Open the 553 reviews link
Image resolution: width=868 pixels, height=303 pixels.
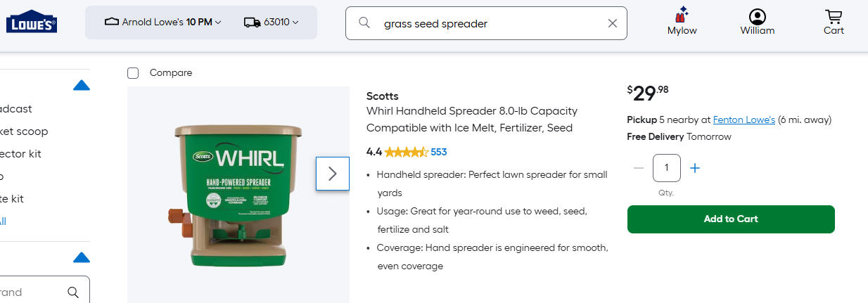pos(439,152)
